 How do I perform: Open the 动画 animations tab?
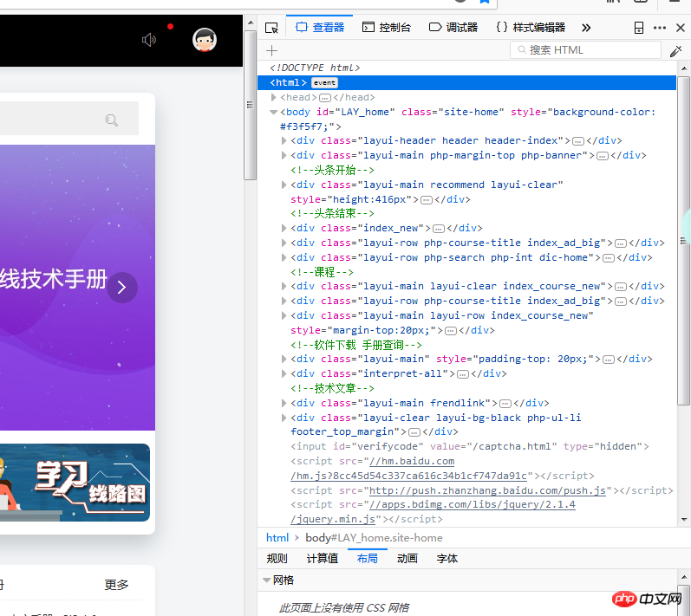[407, 559]
